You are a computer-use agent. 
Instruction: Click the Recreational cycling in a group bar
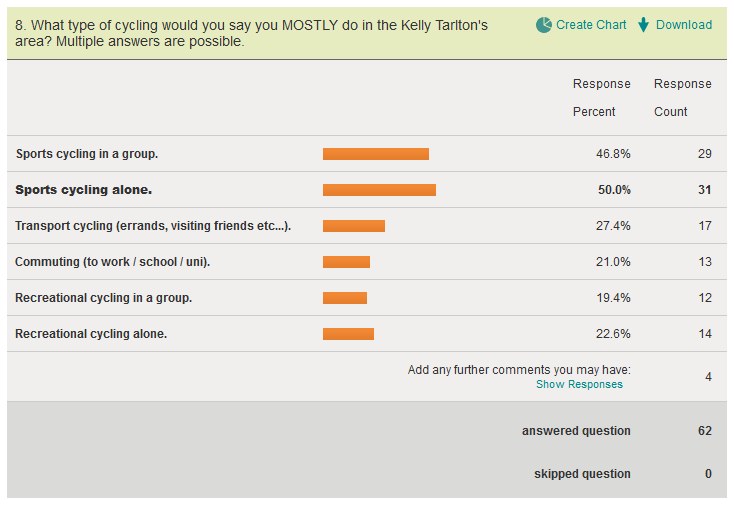point(345,298)
